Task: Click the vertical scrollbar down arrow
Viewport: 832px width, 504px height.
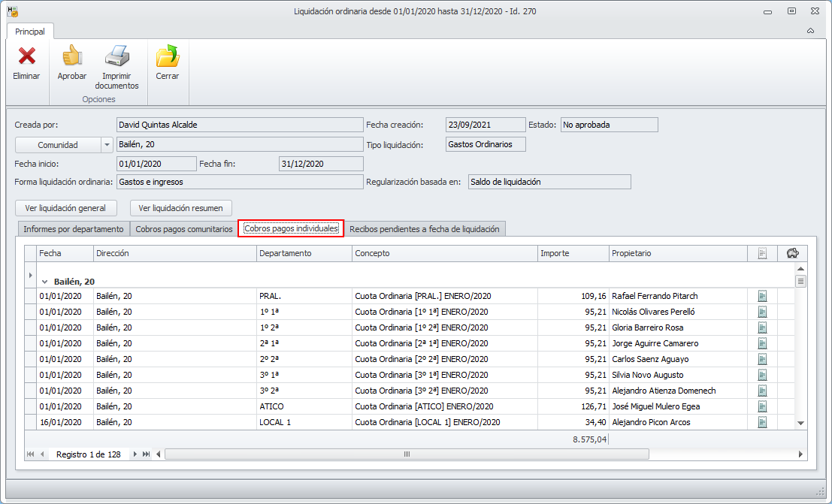Action: click(x=800, y=424)
